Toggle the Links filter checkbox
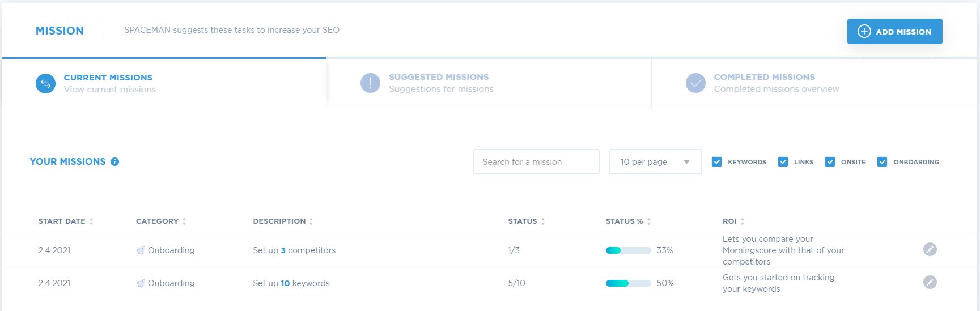This screenshot has height=311, width=980. 783,162
